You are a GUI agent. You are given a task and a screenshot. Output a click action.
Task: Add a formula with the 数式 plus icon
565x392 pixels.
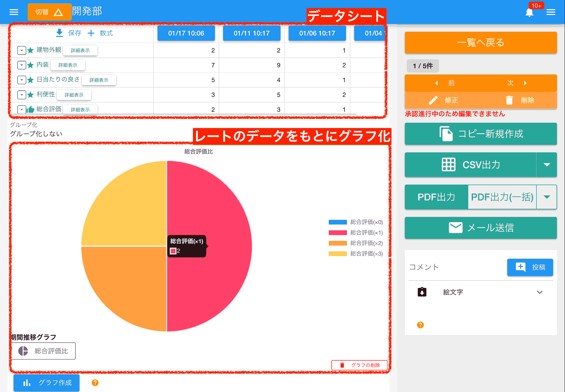(x=91, y=33)
